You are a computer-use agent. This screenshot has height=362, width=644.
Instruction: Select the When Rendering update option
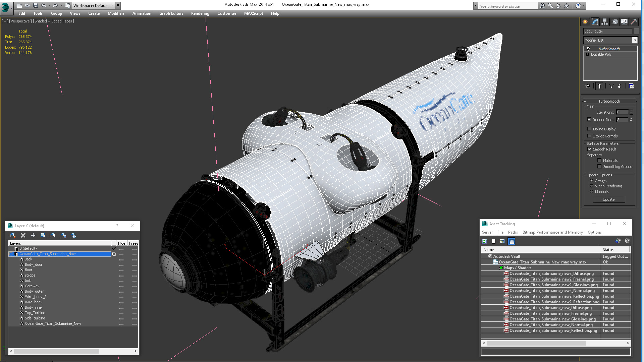pyautogui.click(x=591, y=186)
